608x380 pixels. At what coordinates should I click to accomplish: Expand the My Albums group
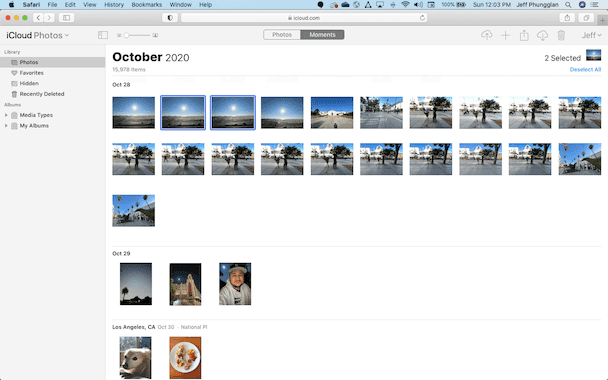6,126
